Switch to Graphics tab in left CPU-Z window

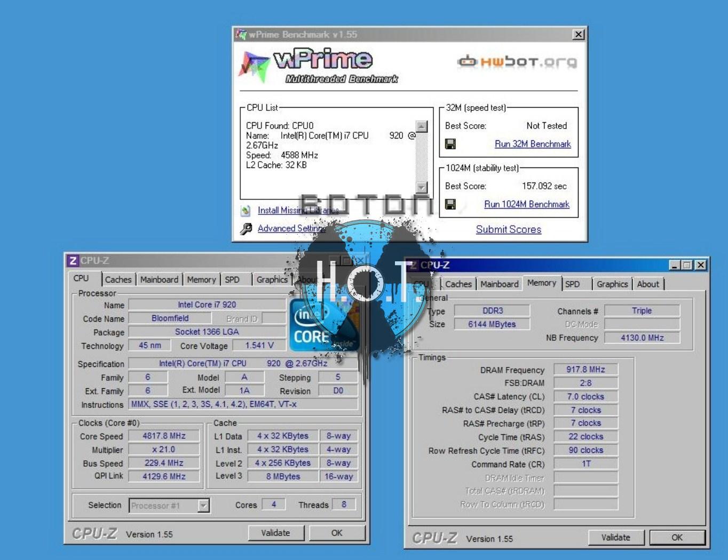tap(272, 279)
